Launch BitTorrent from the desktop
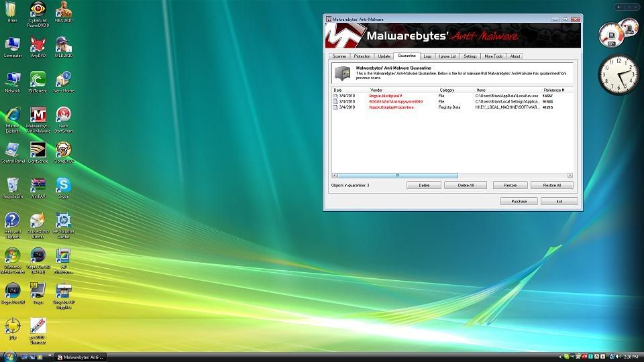Image resolution: width=644 pixels, height=362 pixels. click(x=38, y=82)
